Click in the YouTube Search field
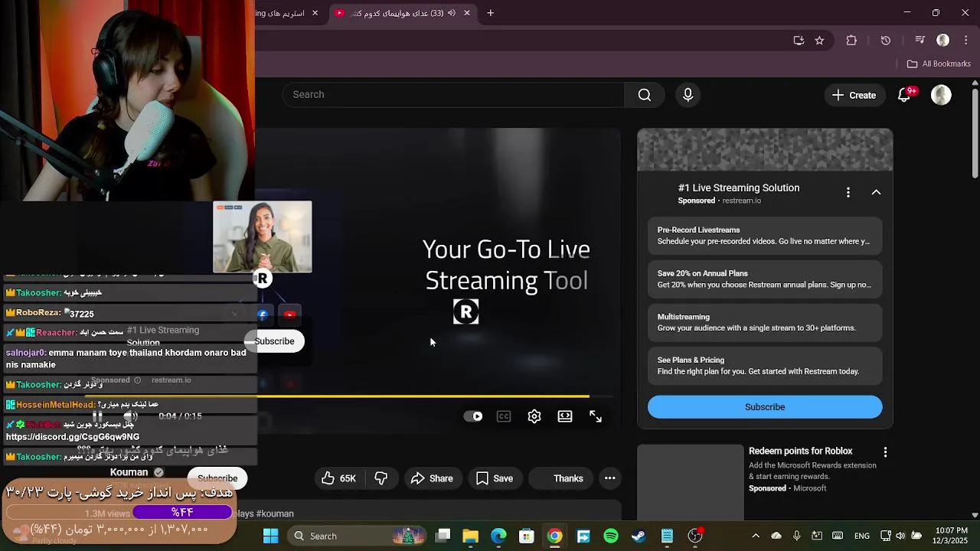The height and width of the screenshot is (551, 980). (454, 95)
